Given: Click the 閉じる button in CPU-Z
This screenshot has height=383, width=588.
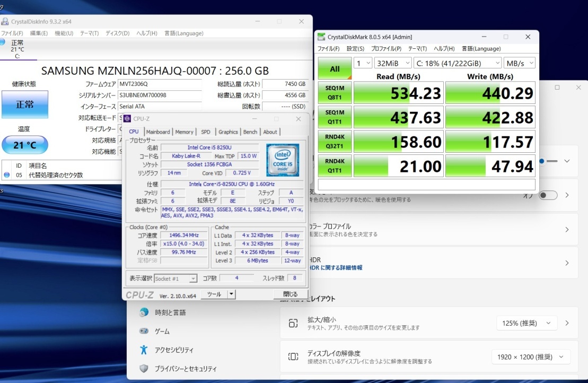Looking at the screenshot, I should point(290,294).
